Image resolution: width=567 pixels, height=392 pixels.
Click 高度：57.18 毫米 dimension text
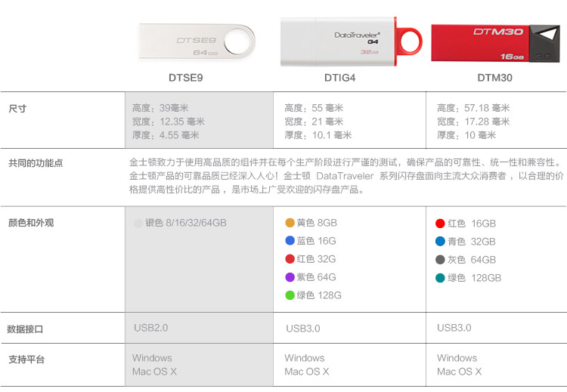coord(473,108)
